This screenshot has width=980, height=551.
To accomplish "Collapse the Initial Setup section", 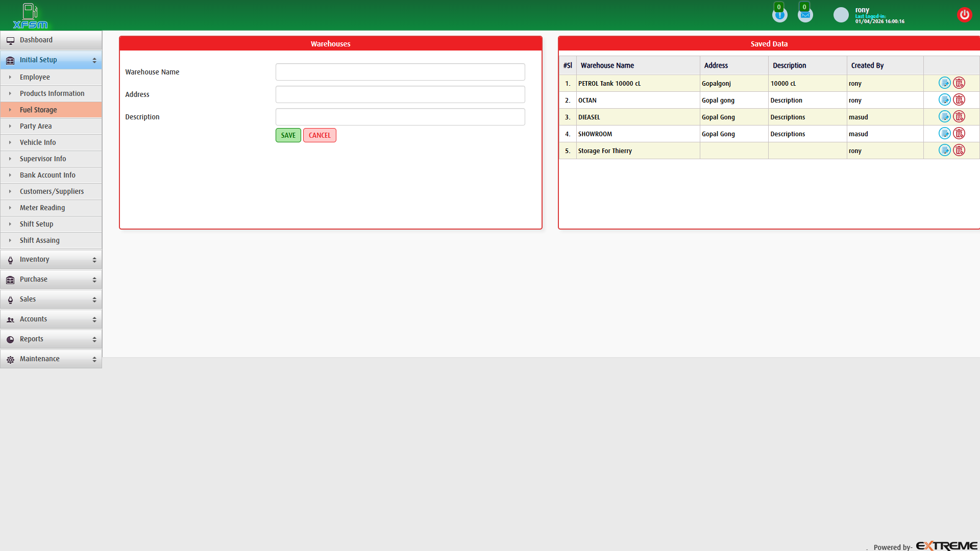I will coord(51,60).
